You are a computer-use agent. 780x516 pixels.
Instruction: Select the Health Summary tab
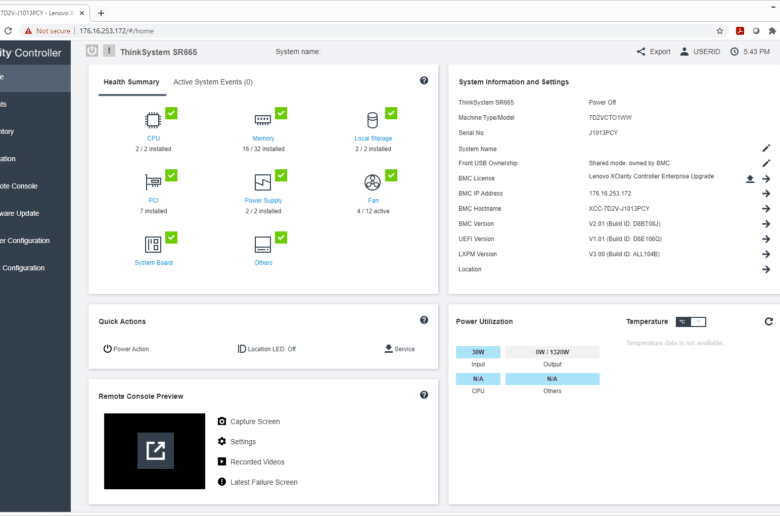[131, 82]
